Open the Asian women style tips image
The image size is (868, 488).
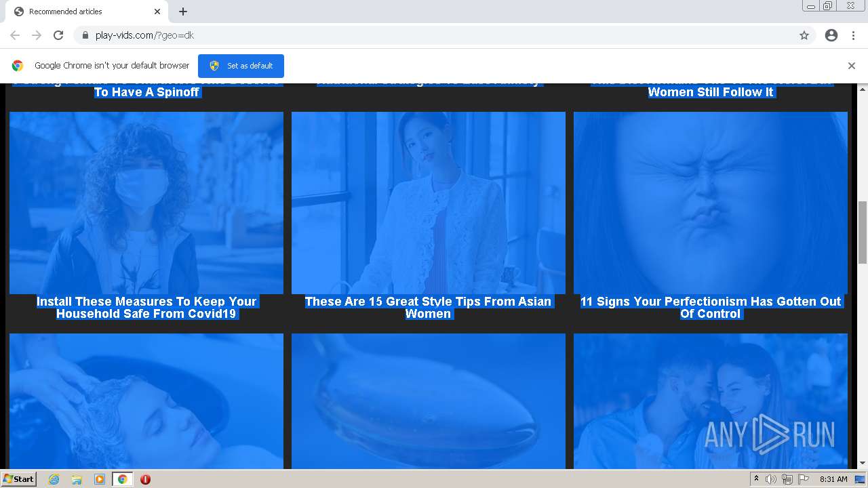429,203
